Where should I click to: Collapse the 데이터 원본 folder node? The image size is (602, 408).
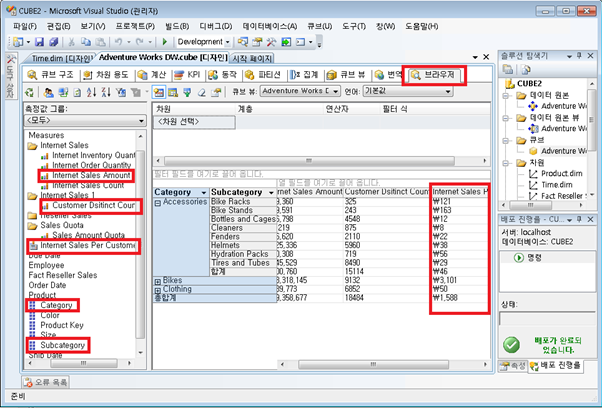pos(506,96)
